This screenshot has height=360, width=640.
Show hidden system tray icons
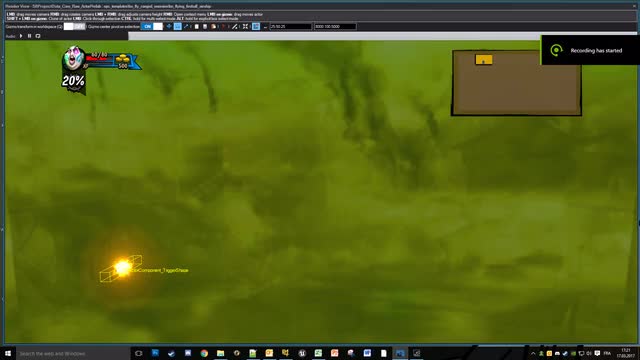tap(533, 353)
